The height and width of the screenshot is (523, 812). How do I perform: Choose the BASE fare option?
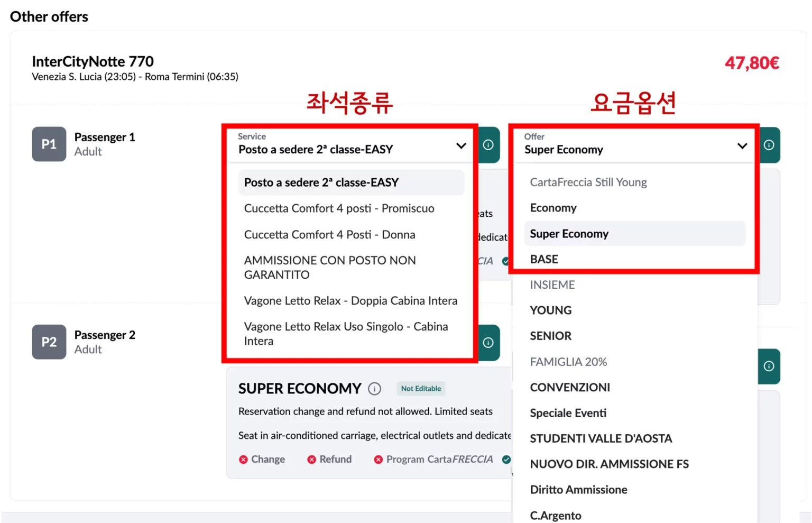pos(543,259)
